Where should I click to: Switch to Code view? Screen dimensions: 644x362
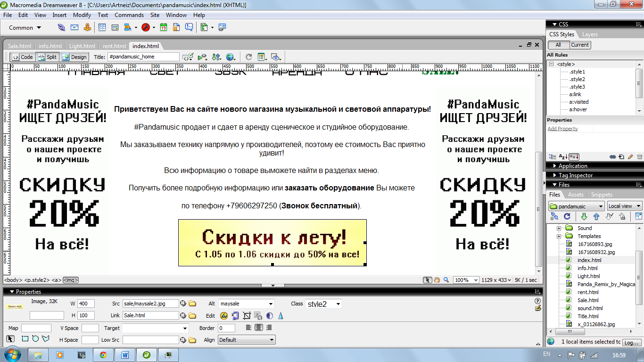pos(23,57)
